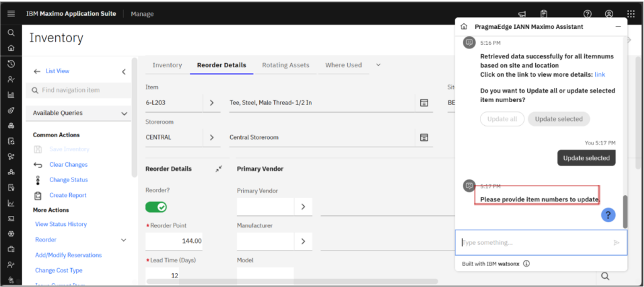Open Change Cost Type action
The image size is (644, 287).
(x=58, y=270)
